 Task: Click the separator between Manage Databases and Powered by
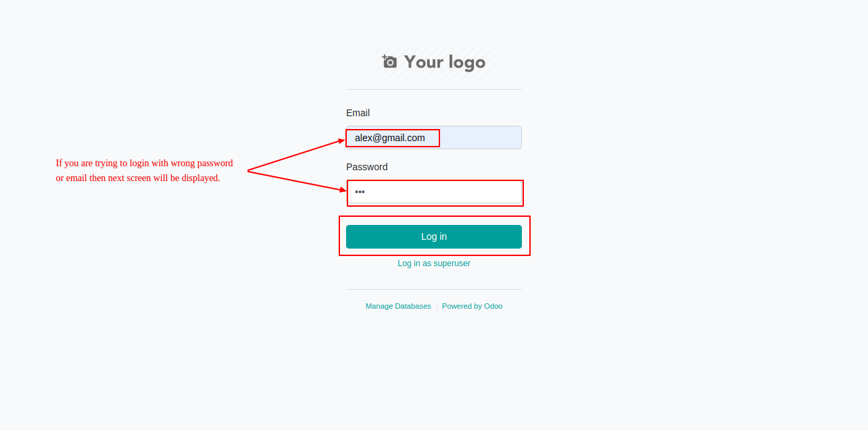pos(437,306)
